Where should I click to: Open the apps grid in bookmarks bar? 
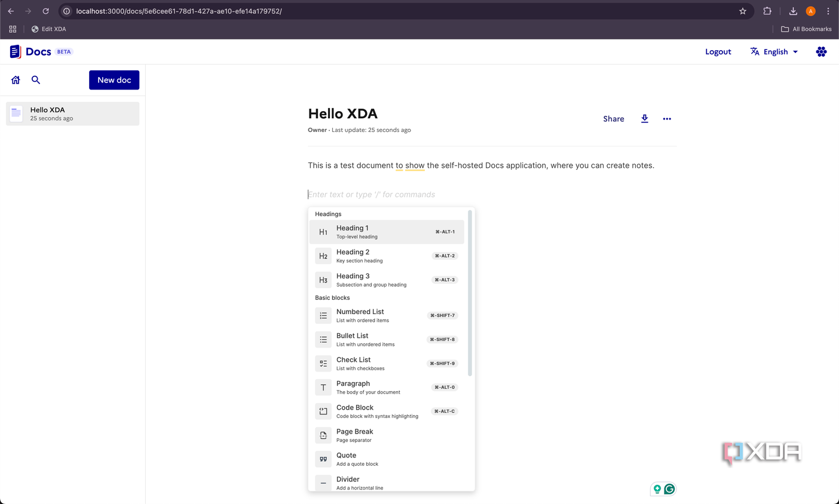[13, 29]
